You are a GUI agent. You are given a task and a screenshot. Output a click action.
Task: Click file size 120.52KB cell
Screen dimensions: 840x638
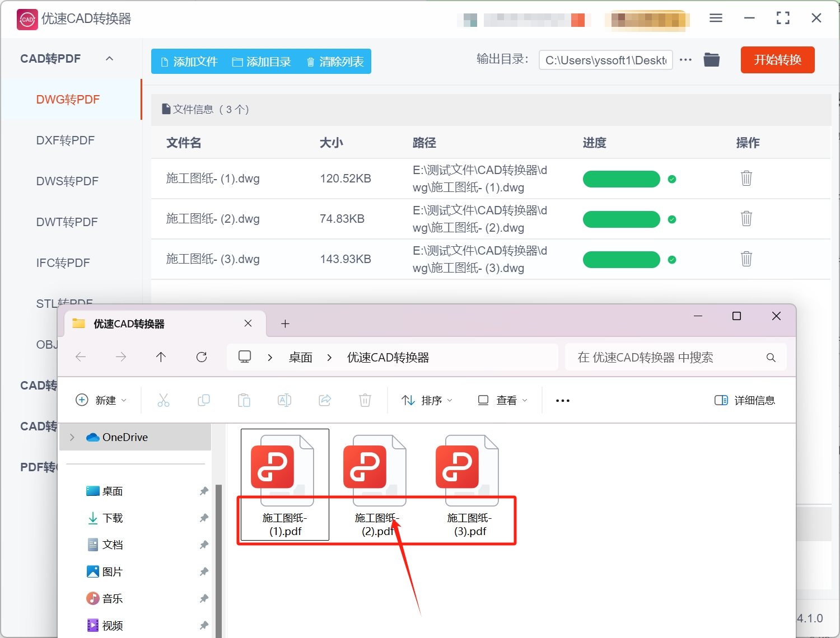click(x=346, y=179)
